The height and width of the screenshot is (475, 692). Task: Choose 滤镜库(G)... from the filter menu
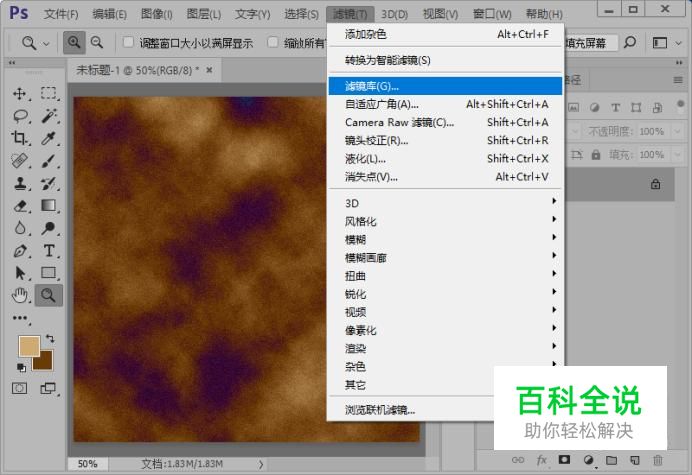(445, 86)
